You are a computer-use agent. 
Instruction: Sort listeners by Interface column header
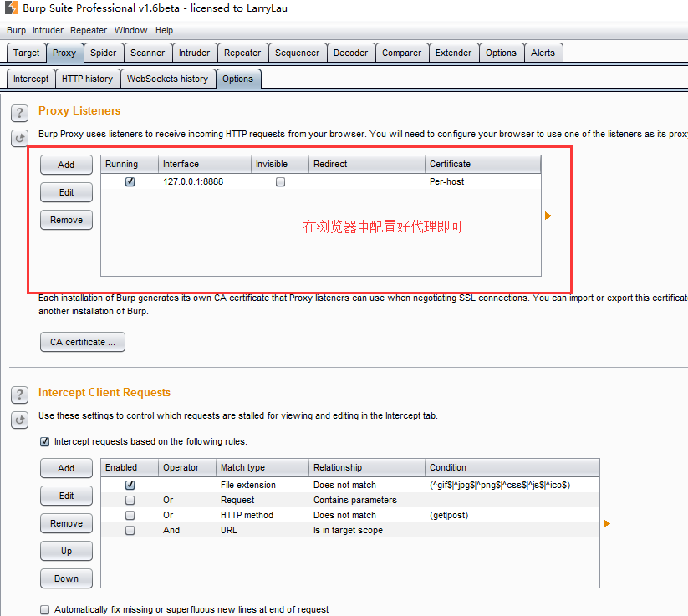click(x=205, y=164)
